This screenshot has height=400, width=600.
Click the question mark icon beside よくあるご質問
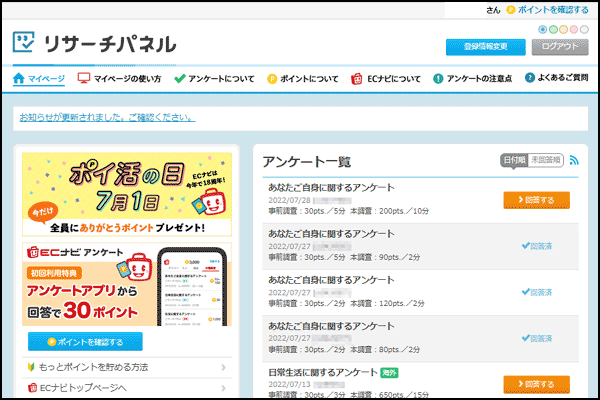(x=530, y=78)
